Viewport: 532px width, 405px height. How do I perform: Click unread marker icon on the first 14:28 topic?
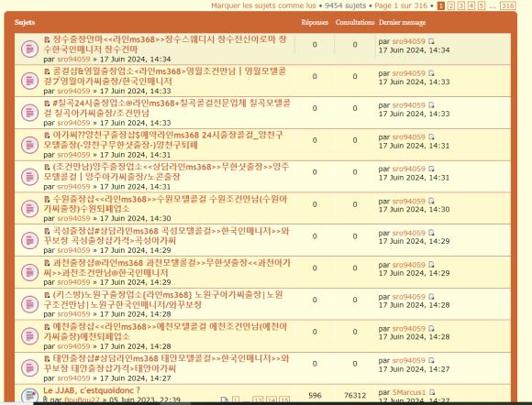point(47,295)
